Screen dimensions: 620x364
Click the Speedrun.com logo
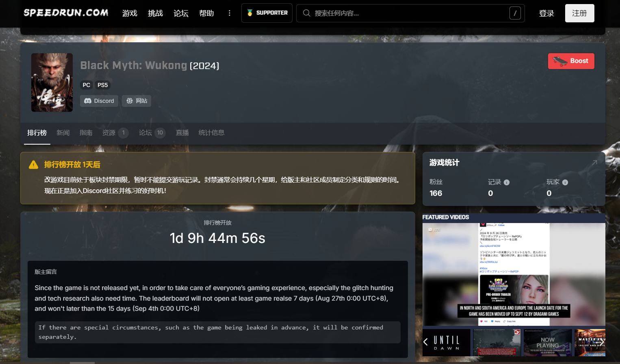66,13
